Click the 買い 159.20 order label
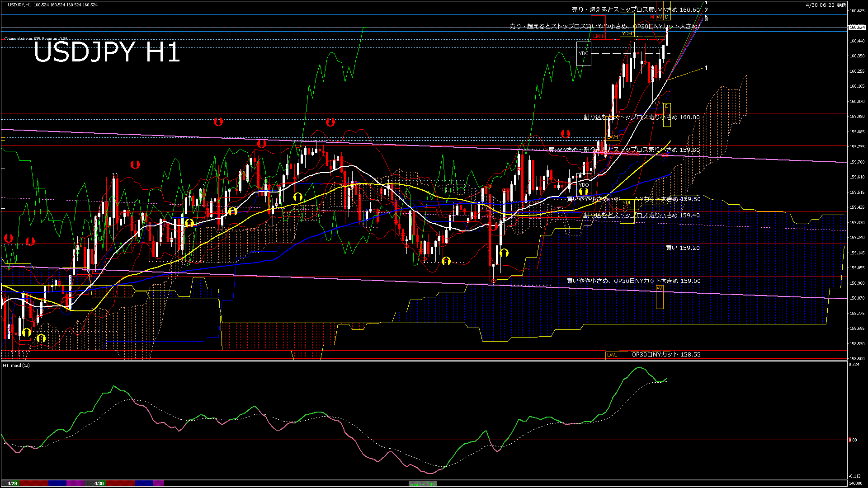This screenshot has width=868, height=488. pos(683,248)
